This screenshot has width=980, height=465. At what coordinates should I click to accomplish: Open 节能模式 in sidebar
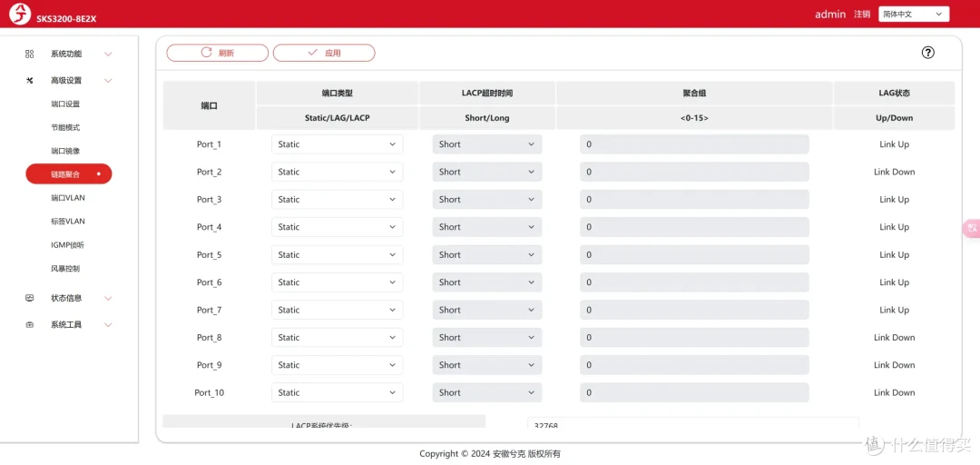[x=65, y=127]
